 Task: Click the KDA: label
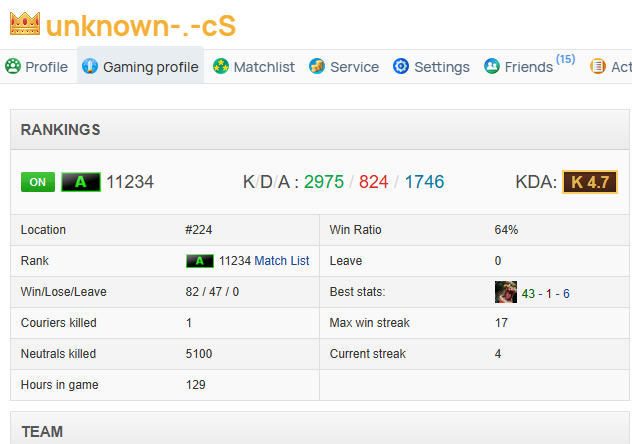536,182
